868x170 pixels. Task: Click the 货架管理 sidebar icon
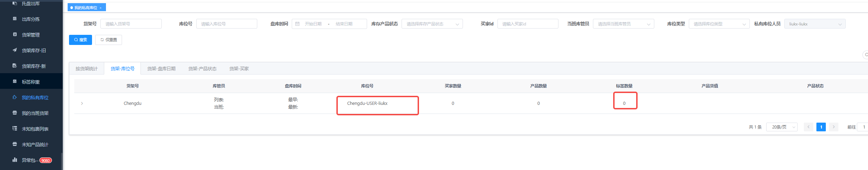coord(15,34)
